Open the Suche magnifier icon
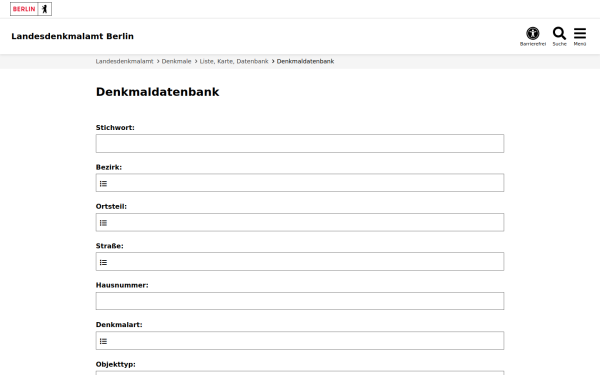 (559, 36)
